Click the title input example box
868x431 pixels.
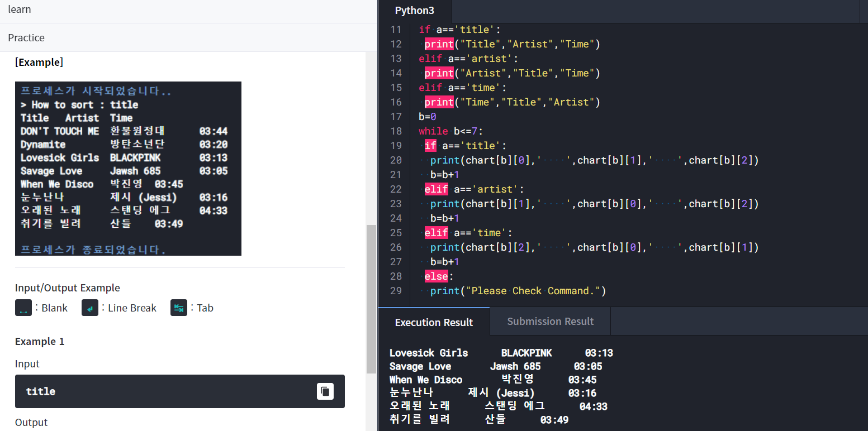pyautogui.click(x=180, y=391)
